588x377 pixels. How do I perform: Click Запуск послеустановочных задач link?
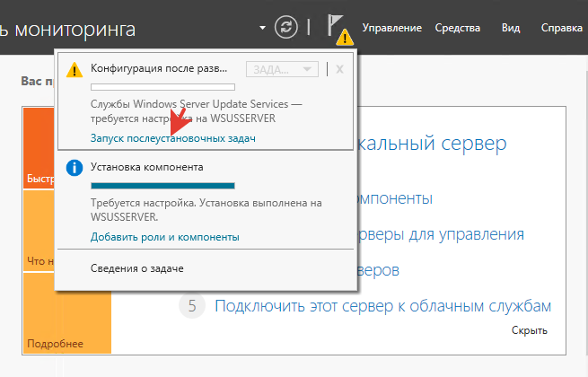pyautogui.click(x=172, y=138)
